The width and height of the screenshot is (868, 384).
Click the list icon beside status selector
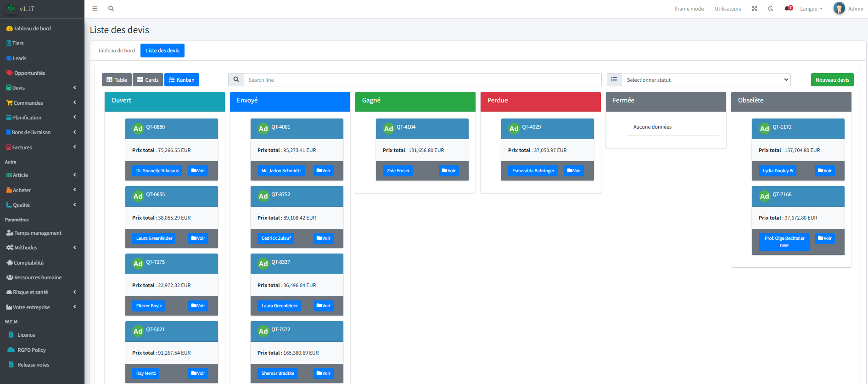coord(614,79)
